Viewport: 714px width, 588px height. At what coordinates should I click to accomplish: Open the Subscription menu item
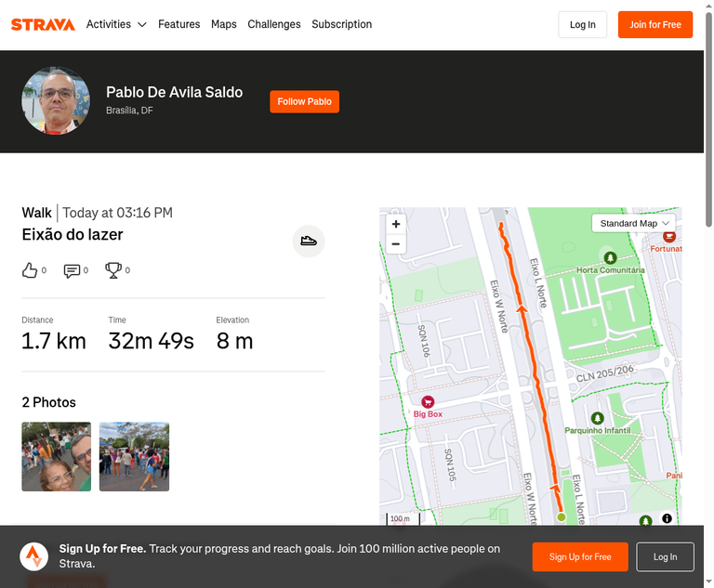tap(341, 24)
